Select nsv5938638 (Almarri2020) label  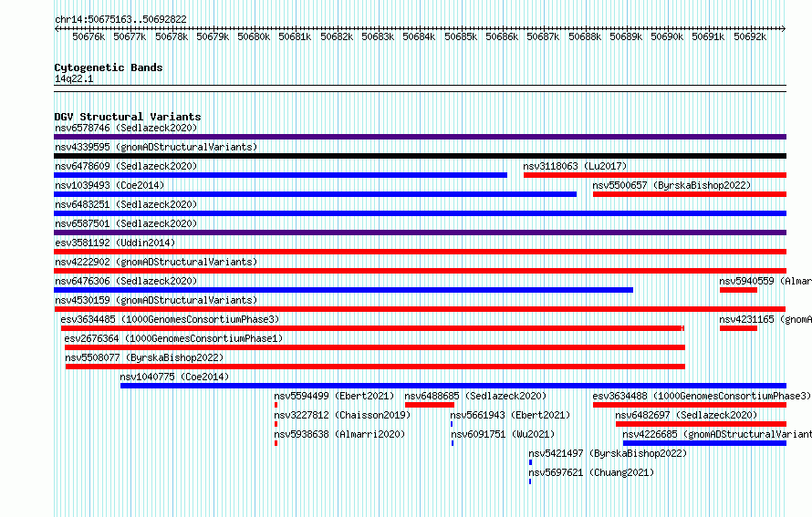pos(339,434)
